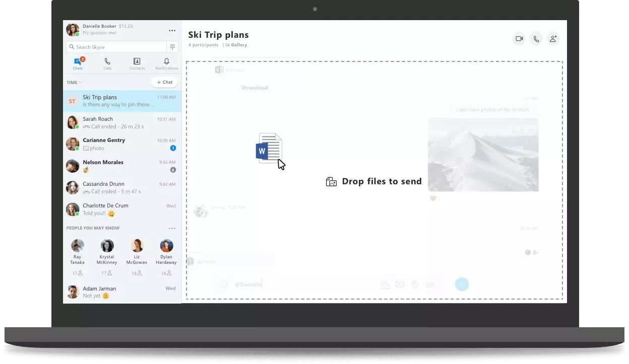Click the unread badge on Carianne Gentry
This screenshot has width=629, height=364.
coord(173,148)
